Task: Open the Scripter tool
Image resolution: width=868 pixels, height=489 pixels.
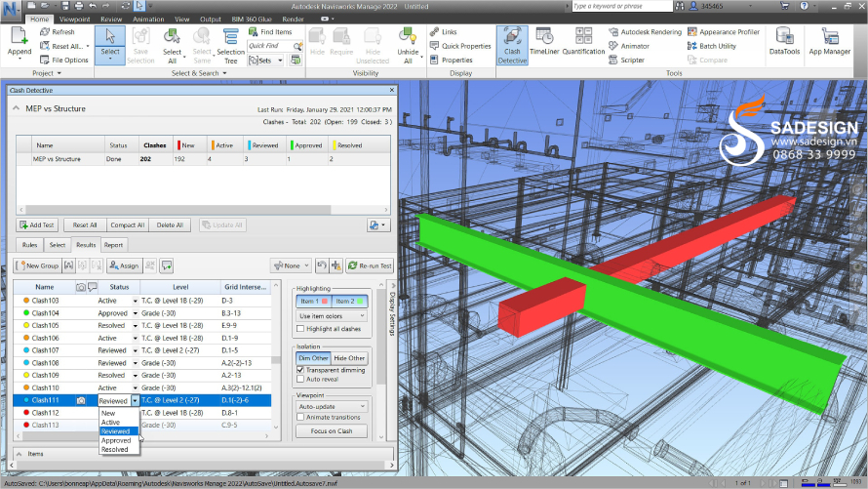Action: point(627,60)
